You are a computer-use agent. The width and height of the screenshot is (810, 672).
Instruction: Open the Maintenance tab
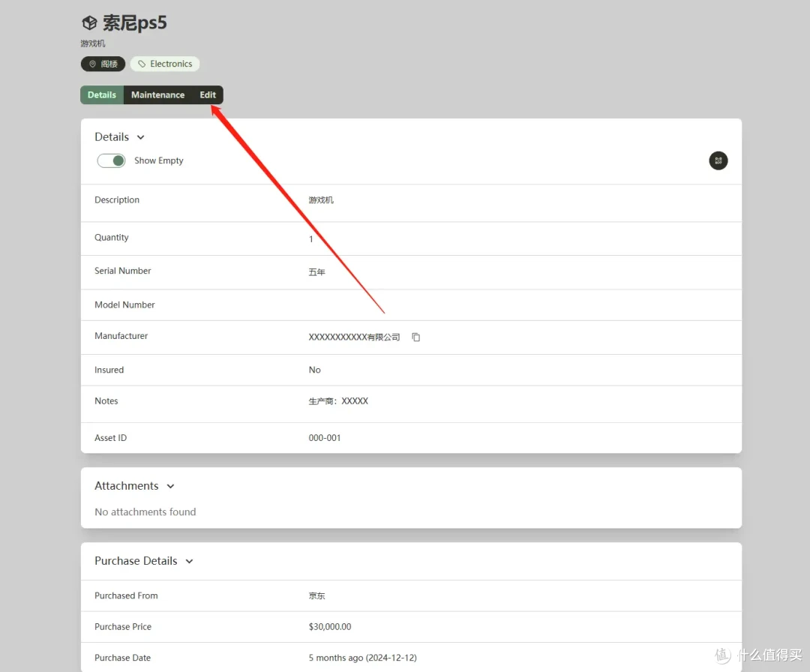pos(157,95)
